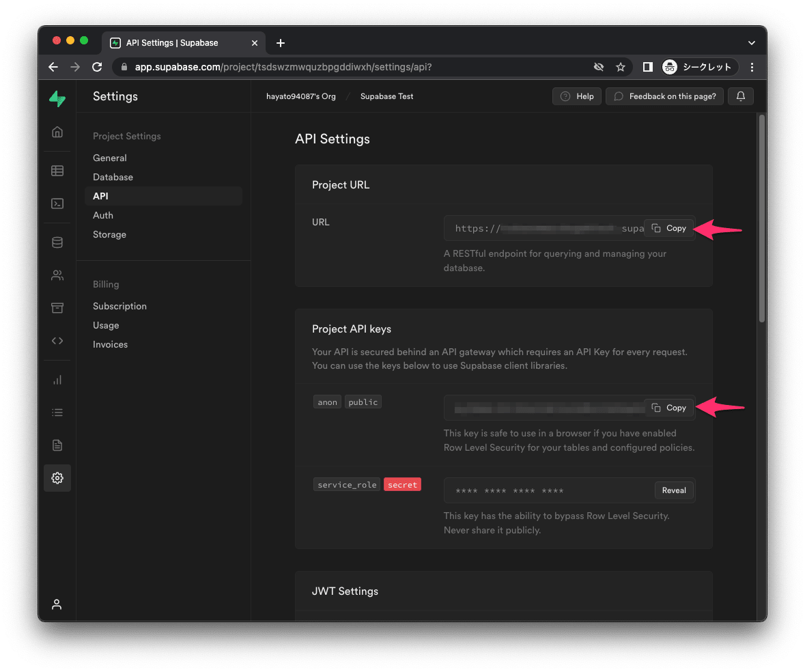Bookmark page with star icon
The width and height of the screenshot is (805, 672).
pyautogui.click(x=621, y=67)
